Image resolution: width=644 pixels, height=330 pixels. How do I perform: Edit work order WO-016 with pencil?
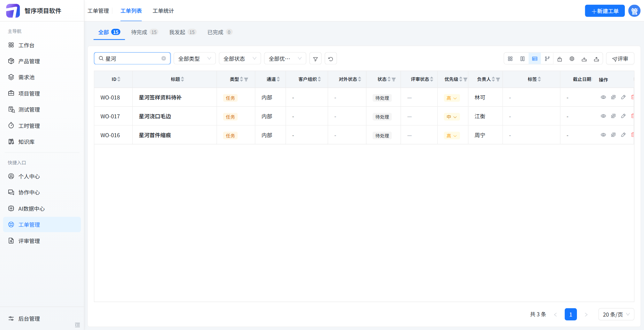coord(623,135)
